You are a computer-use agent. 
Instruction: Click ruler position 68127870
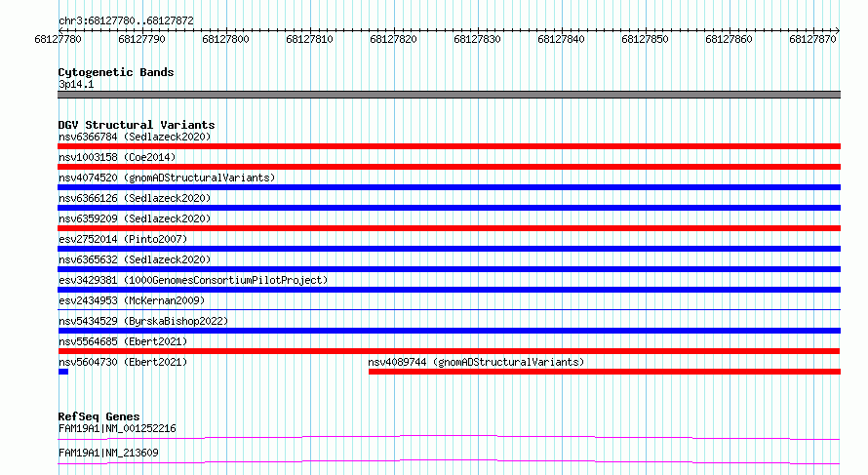pos(812,39)
